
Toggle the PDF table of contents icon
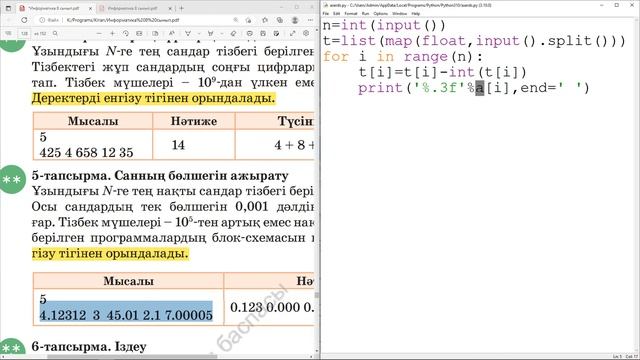(x=8, y=33)
